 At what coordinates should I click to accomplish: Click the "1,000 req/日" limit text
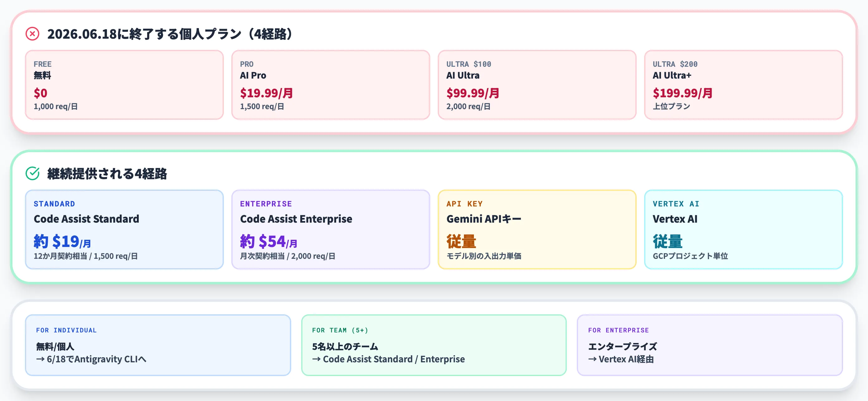pos(55,106)
